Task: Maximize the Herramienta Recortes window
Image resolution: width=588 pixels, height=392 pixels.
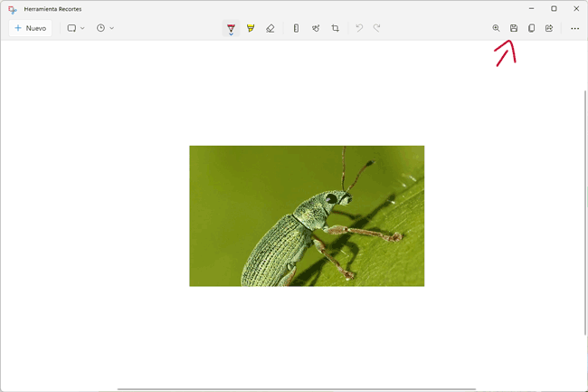Action: tap(554, 9)
